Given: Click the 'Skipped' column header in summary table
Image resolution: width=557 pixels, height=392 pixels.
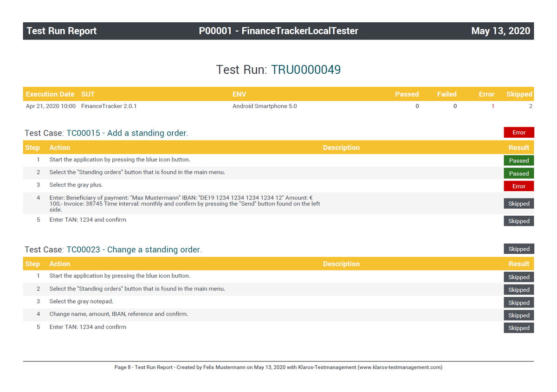Looking at the screenshot, I should pyautogui.click(x=519, y=94).
